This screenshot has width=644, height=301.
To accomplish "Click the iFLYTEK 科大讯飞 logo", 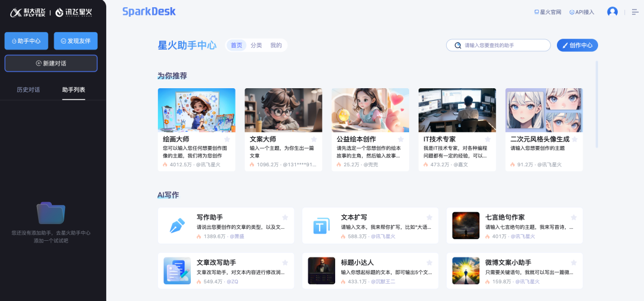I will (28, 13).
